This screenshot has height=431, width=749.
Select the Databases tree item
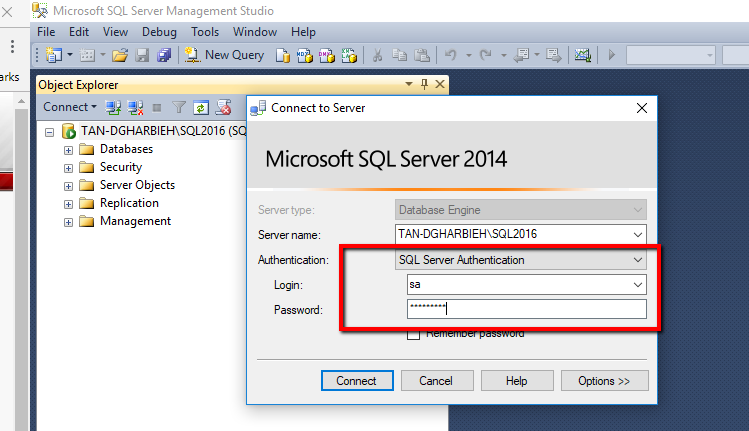[x=126, y=149]
